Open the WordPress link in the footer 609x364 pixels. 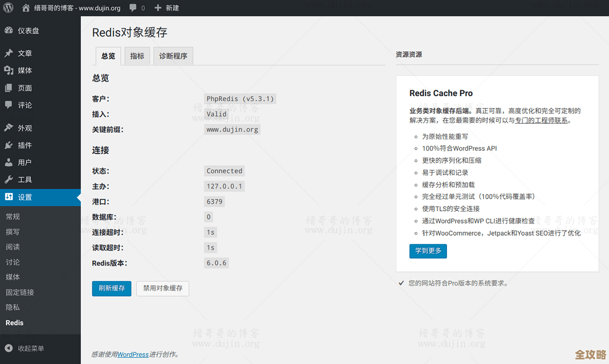pyautogui.click(x=133, y=354)
